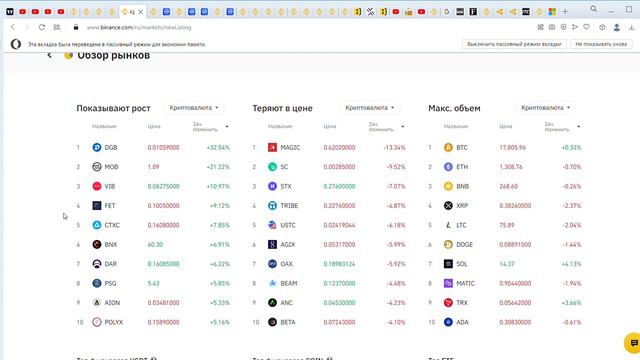Click the STX coin icon
The image size is (640, 360).
272,186
